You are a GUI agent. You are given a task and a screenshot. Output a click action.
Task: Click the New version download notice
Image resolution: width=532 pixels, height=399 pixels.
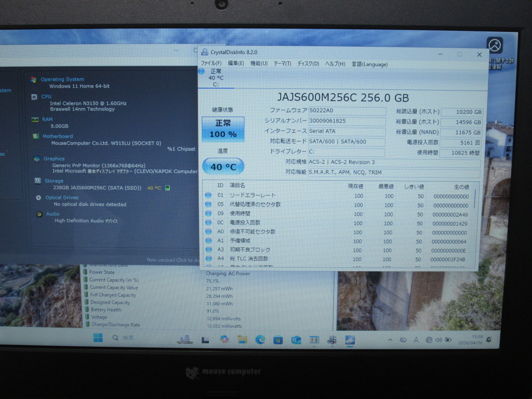tap(173, 260)
